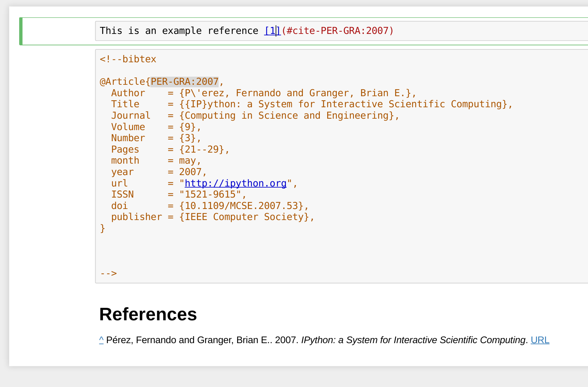Click the '@Article{' entry type text
Viewport: 588px width, 387px height.
(125, 81)
